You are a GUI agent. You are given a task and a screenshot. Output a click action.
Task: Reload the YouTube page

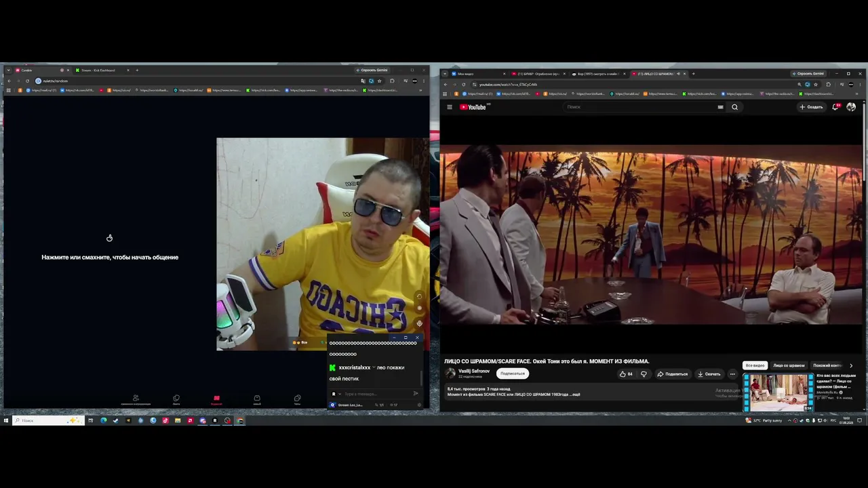[x=464, y=85]
